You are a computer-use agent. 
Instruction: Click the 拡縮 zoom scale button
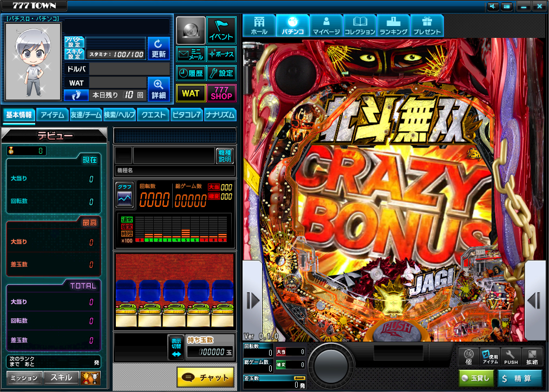[x=532, y=357]
